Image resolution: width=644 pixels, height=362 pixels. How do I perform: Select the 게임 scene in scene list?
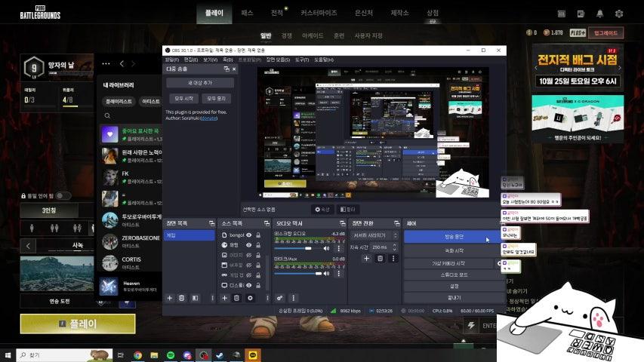point(189,235)
